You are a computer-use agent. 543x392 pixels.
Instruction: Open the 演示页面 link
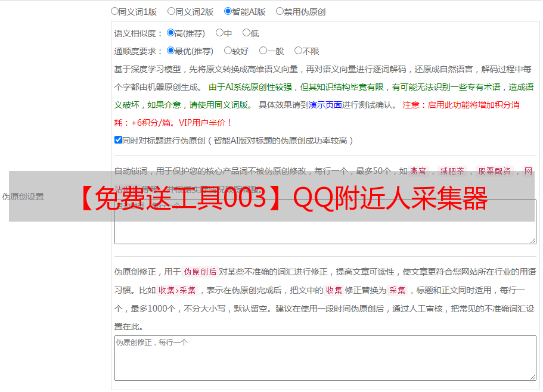[325, 105]
